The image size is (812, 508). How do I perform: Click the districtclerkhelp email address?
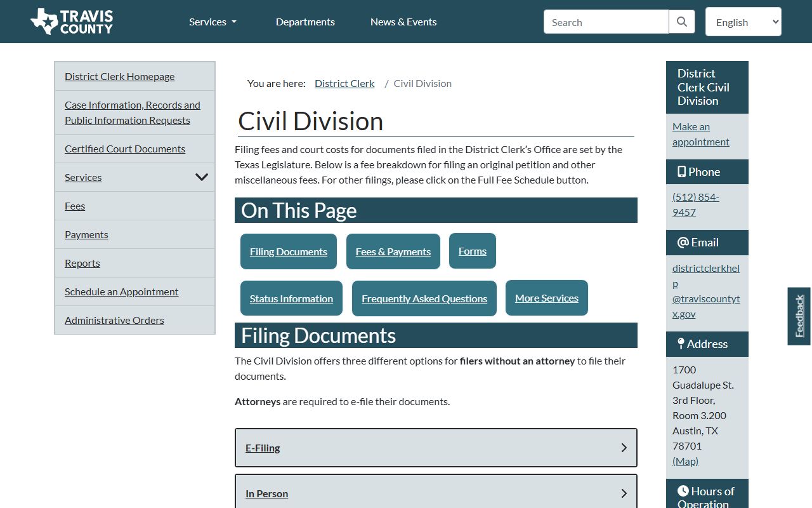click(x=706, y=291)
